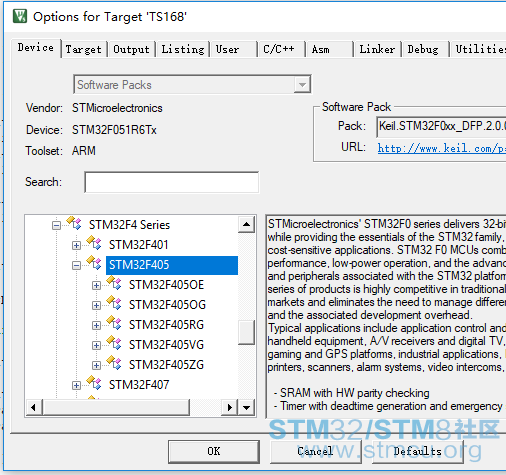The width and height of the screenshot is (506, 475).
Task: Open the Software Packs dropdown
Action: tap(302, 85)
